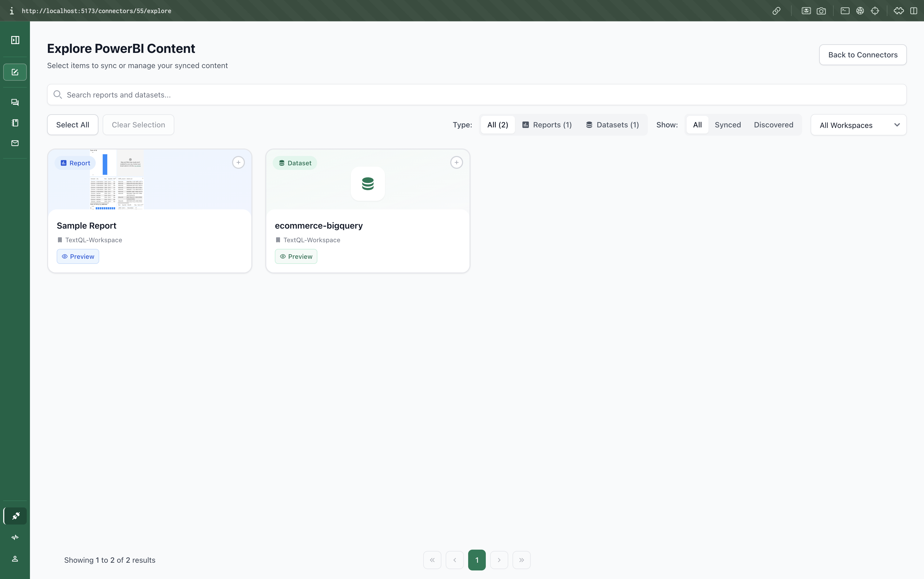Open the user profile icon

pyautogui.click(x=15, y=559)
